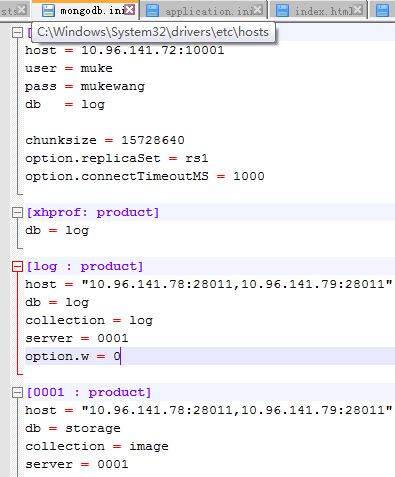Click the 'option.connectTimeoutMS = 1000' line
The height and width of the screenshot is (477, 395).
coord(145,176)
